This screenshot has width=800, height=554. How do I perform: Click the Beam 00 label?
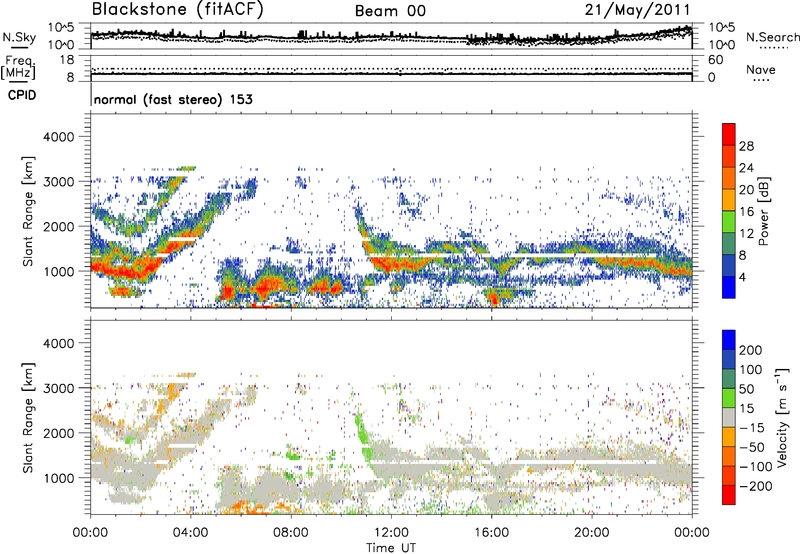390,11
